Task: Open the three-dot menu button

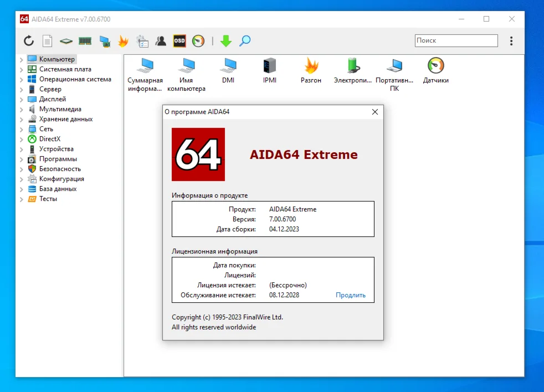Action: coord(511,41)
